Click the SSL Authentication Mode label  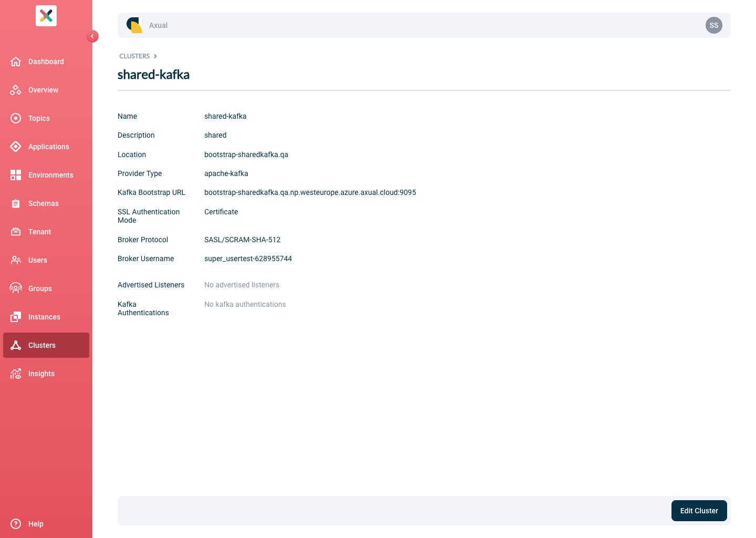click(149, 216)
